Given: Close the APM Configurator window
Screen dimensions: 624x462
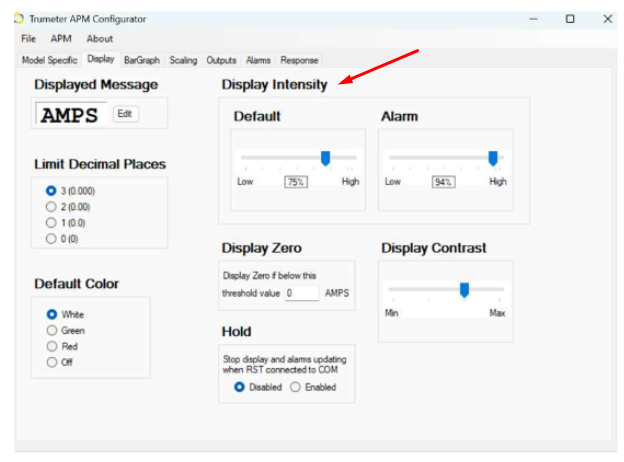Looking at the screenshot, I should pyautogui.click(x=607, y=19).
